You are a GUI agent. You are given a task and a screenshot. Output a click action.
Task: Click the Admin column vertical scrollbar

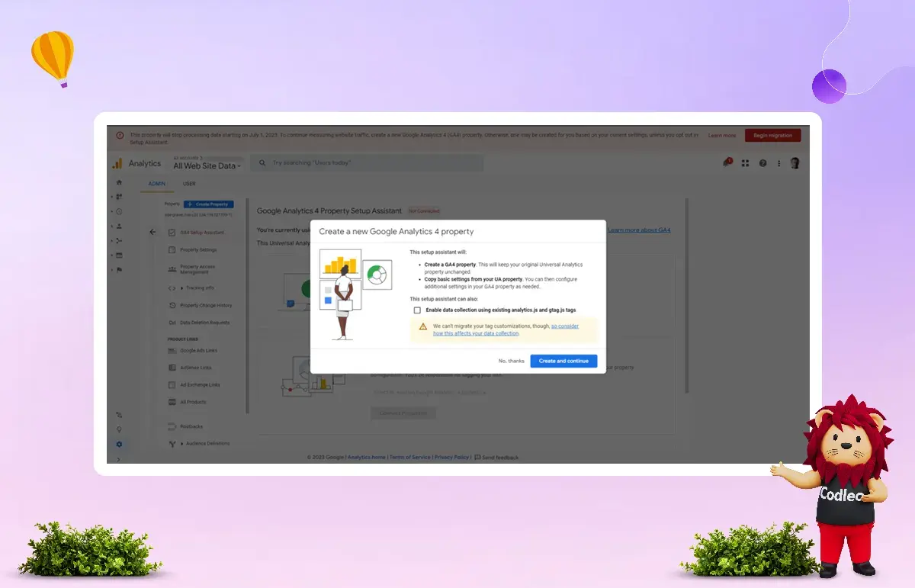point(247,305)
